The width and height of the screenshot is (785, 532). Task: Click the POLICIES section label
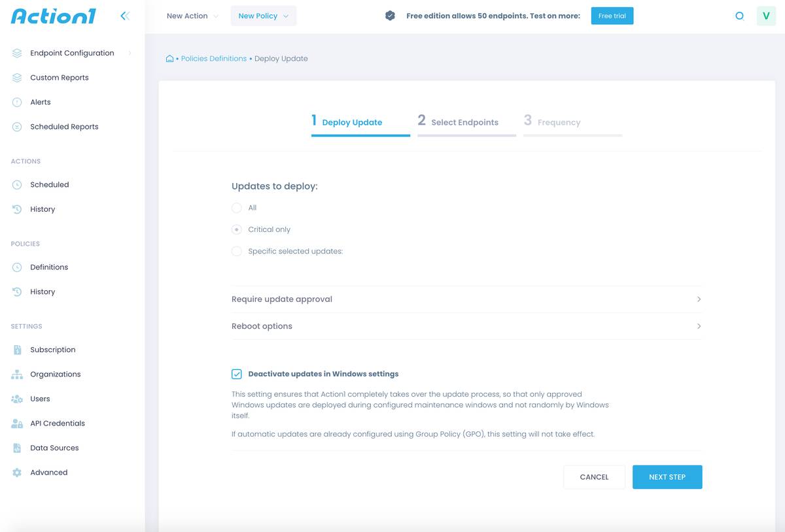pyautogui.click(x=26, y=244)
